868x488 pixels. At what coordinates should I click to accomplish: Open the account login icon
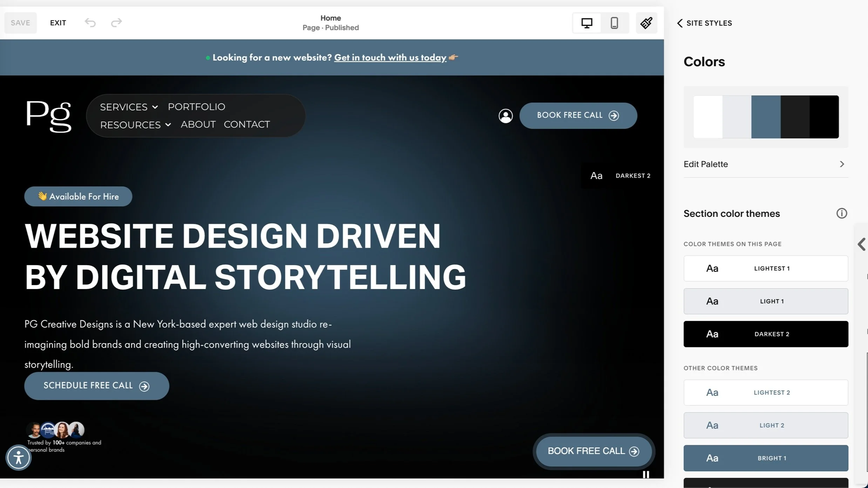[506, 116]
